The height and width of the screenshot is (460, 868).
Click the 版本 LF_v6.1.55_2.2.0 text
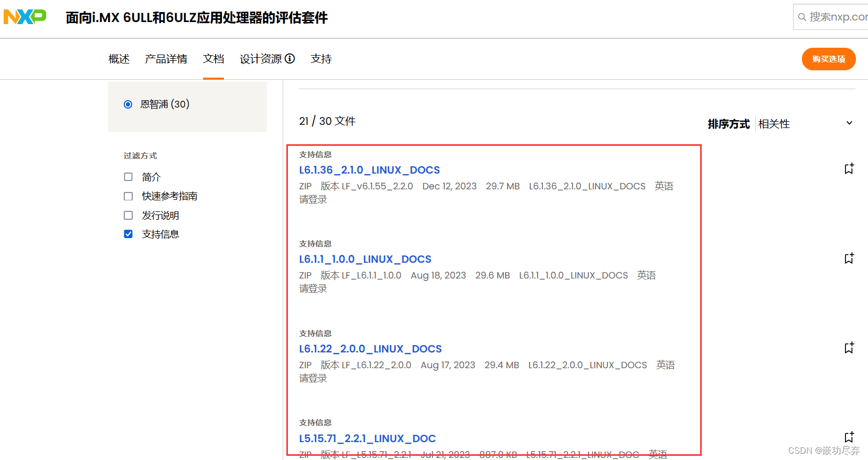[367, 186]
